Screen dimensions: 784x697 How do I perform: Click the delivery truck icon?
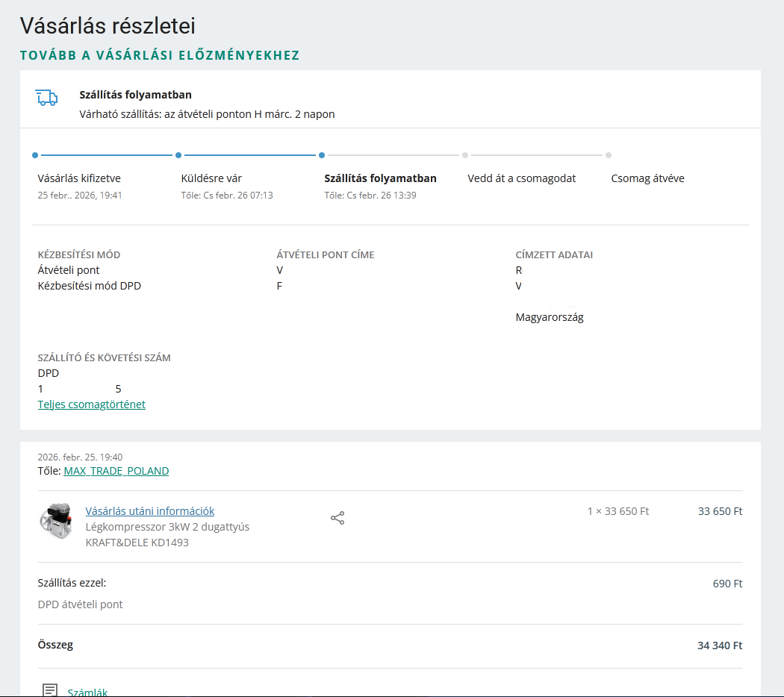point(46,97)
